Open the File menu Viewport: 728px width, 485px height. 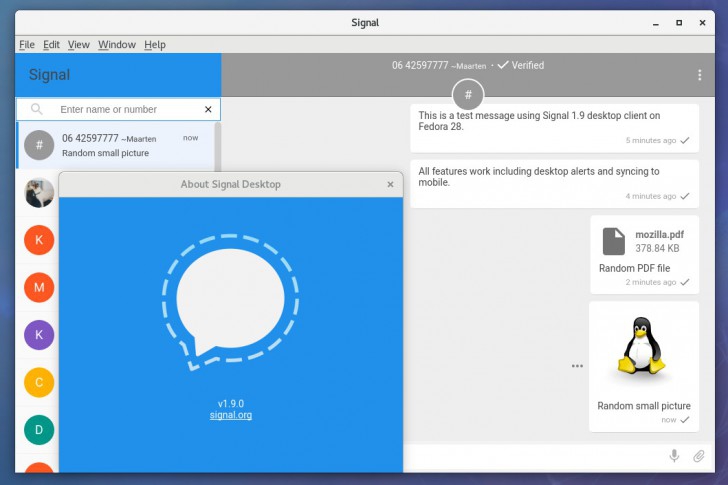pyautogui.click(x=27, y=45)
